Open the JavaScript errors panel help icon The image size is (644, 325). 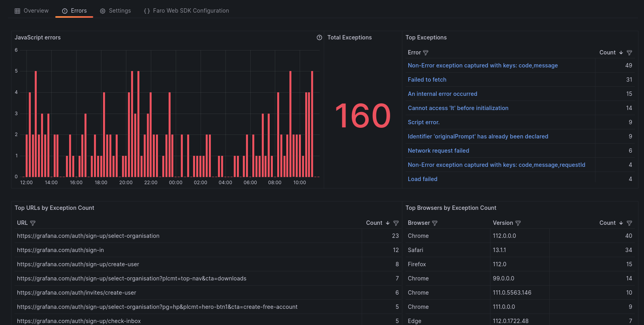[319, 37]
